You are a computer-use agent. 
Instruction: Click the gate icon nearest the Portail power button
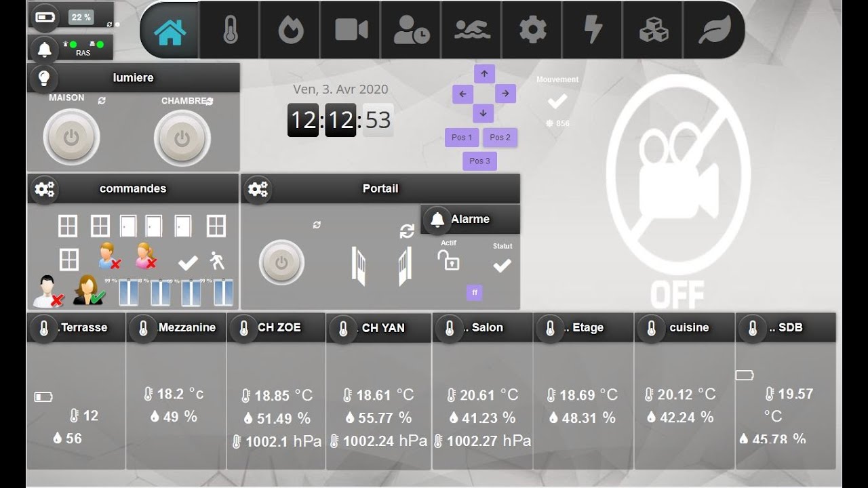coord(359,266)
